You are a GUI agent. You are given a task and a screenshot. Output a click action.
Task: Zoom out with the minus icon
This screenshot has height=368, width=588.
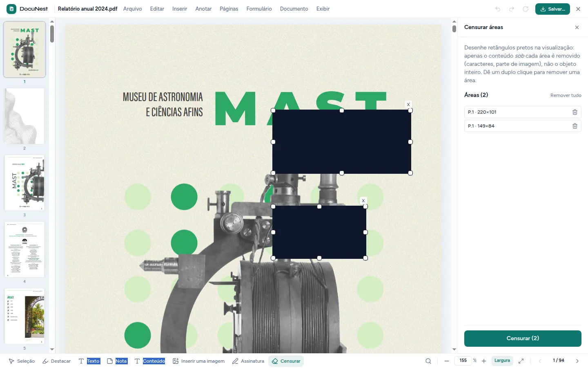(447, 361)
